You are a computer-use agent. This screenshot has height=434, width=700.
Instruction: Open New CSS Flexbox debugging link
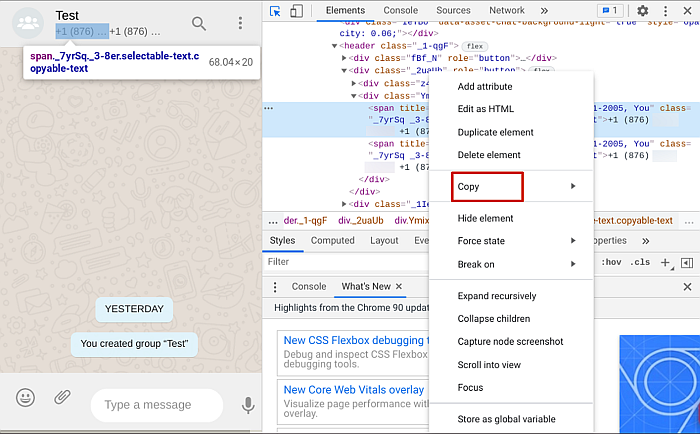(356, 340)
